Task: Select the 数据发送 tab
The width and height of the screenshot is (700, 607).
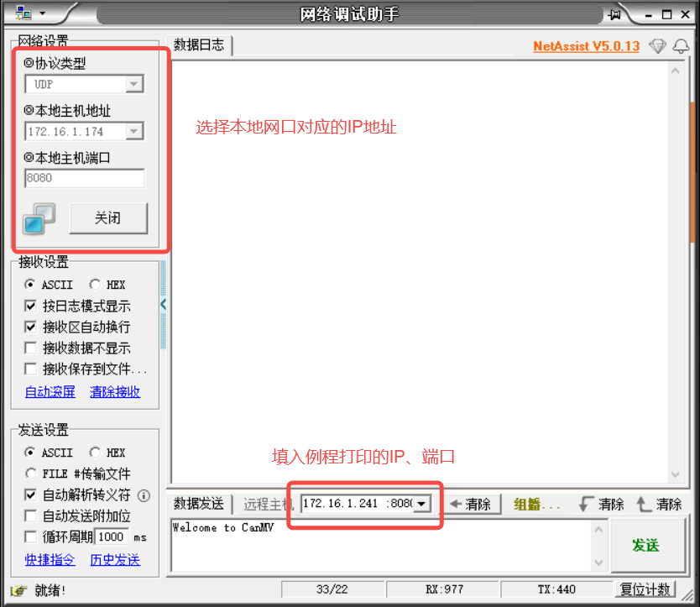Action: 199,503
